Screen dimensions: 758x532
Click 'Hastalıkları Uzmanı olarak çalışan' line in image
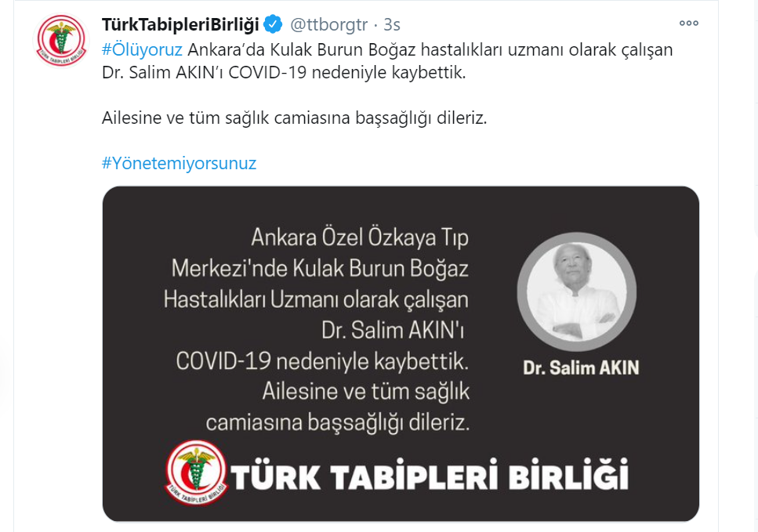[x=316, y=299]
